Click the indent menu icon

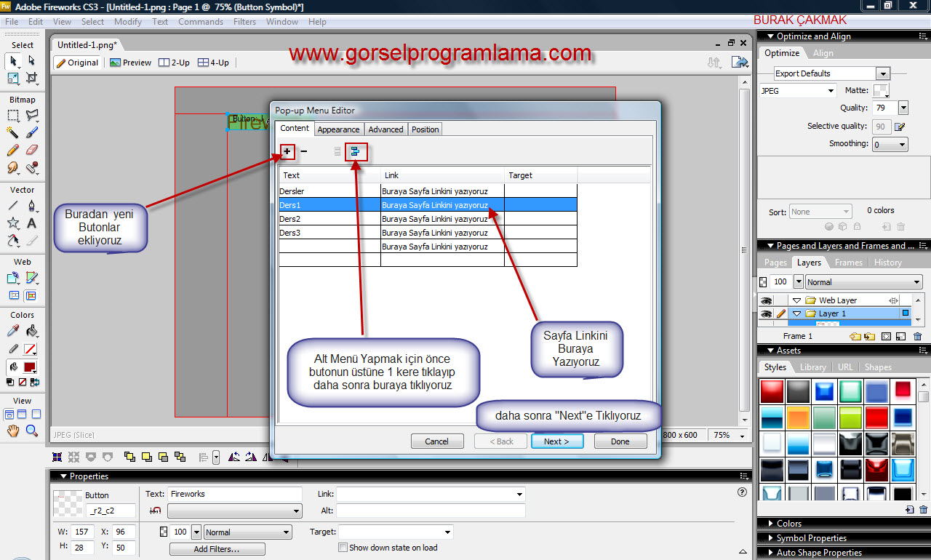[356, 152]
